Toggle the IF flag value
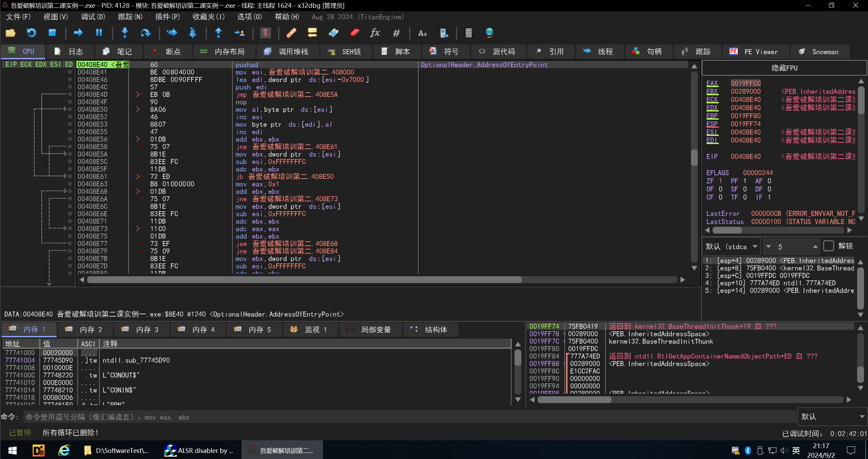Screen dimensions: 868x459 click(769, 197)
